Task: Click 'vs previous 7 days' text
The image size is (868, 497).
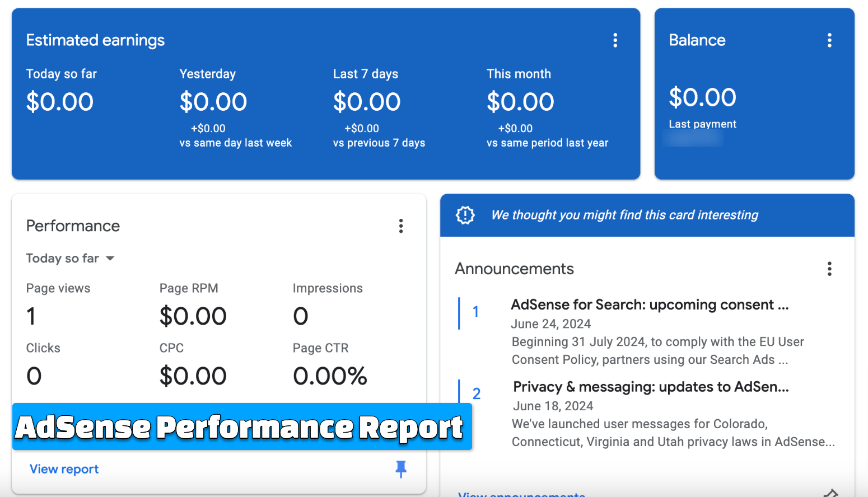Action: (x=379, y=143)
